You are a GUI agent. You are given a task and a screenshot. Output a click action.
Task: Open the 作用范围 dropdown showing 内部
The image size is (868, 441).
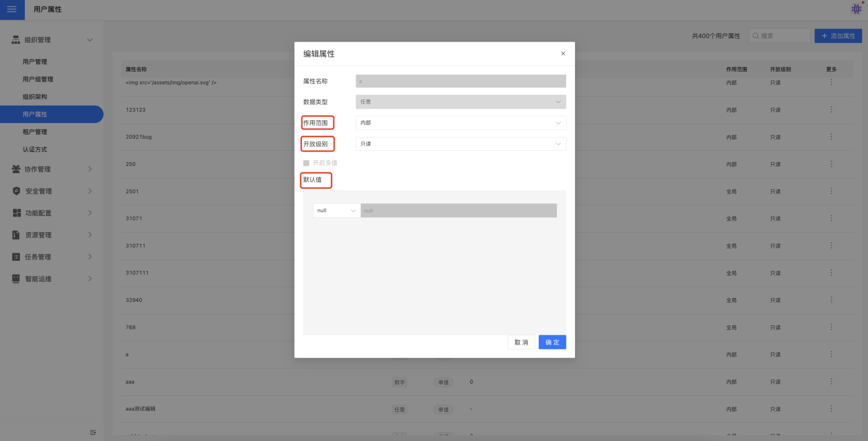(461, 123)
